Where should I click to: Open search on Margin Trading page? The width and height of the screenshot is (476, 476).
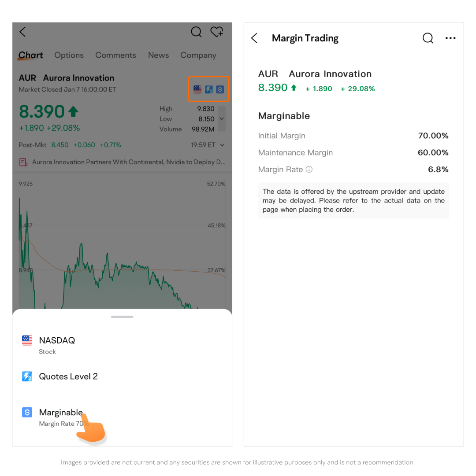428,38
